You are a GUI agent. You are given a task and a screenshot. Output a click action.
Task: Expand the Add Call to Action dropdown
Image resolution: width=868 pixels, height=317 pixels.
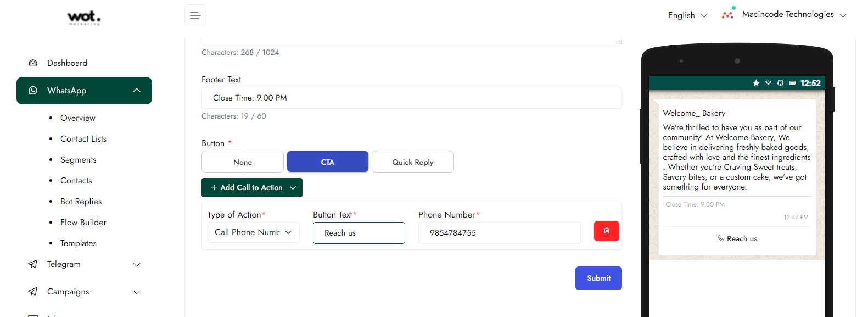click(x=252, y=187)
